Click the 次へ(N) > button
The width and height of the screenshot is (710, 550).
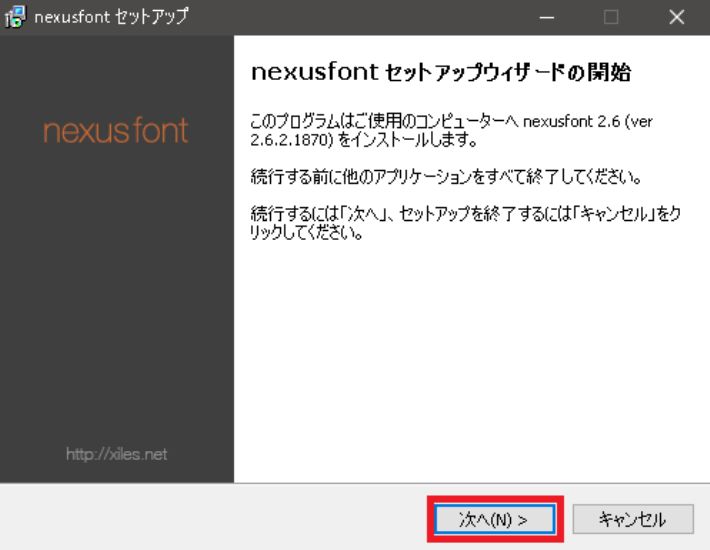coord(495,519)
